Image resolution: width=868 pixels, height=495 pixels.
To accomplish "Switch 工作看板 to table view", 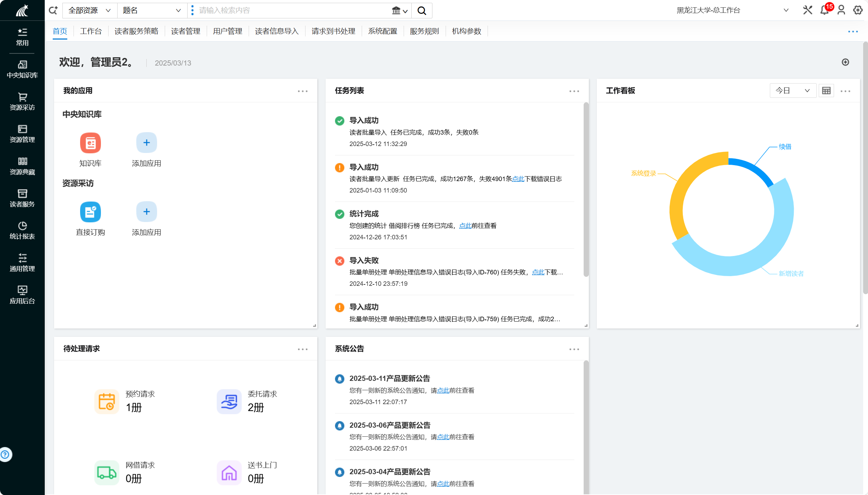I will pos(826,91).
